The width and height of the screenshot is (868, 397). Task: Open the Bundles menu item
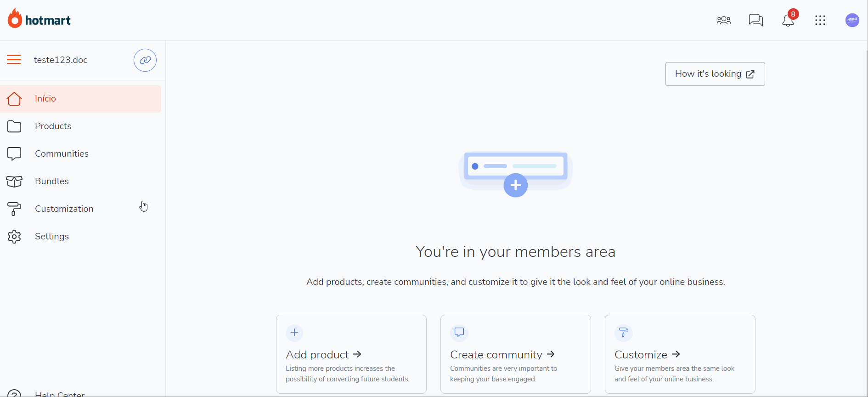coord(81,181)
